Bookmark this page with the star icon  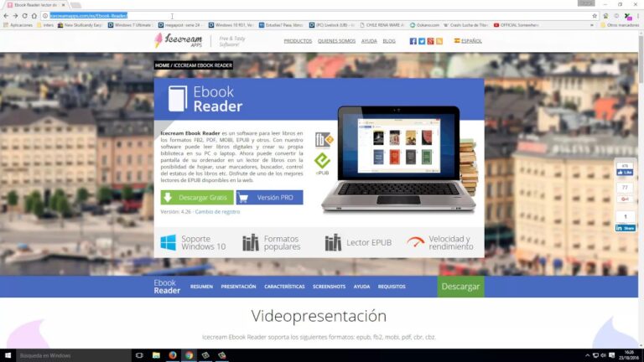[x=595, y=16]
